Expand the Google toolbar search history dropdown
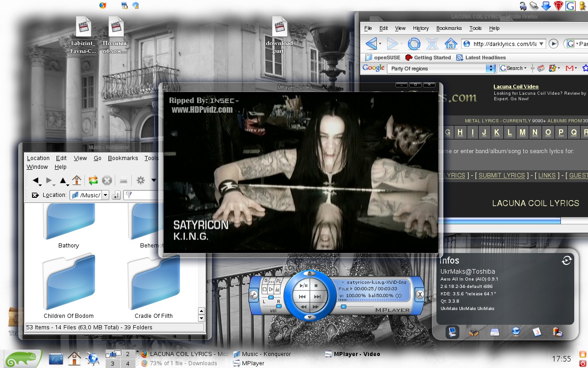This screenshot has width=588, height=368. coord(491,69)
